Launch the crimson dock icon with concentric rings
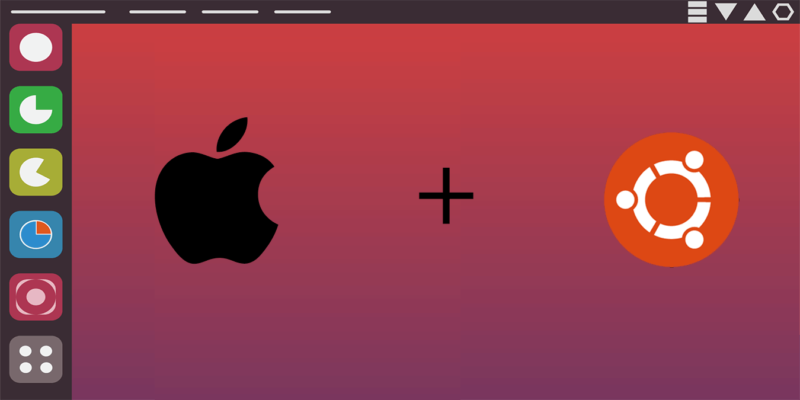This screenshot has height=400, width=800. pyautogui.click(x=36, y=297)
